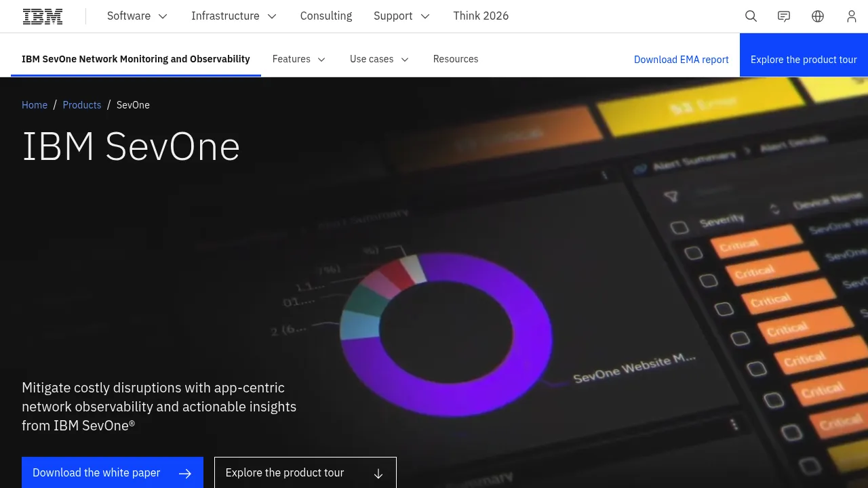This screenshot has height=488, width=868.
Task: Select the IBM SevOne Network Monitoring and Observability tab
Action: click(x=136, y=59)
